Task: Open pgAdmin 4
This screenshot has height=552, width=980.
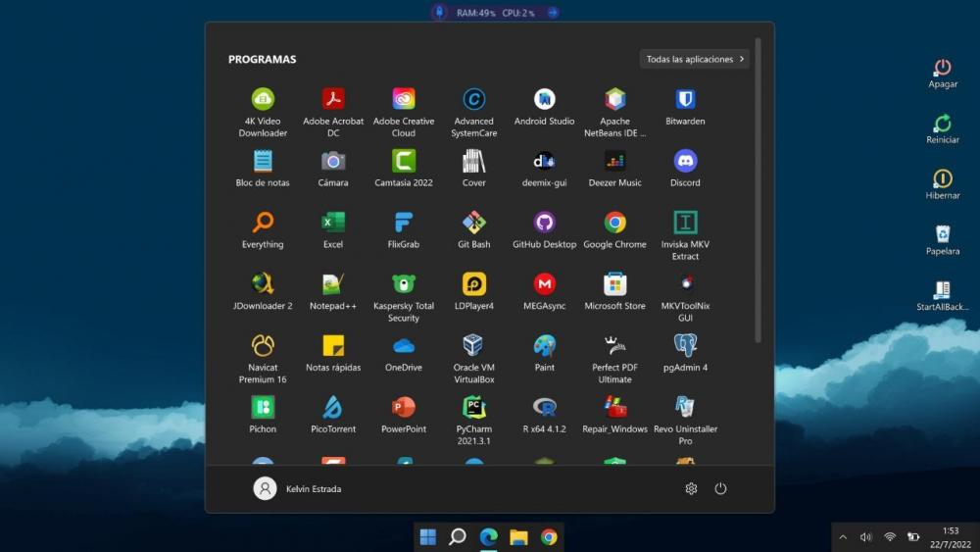Action: click(x=685, y=346)
